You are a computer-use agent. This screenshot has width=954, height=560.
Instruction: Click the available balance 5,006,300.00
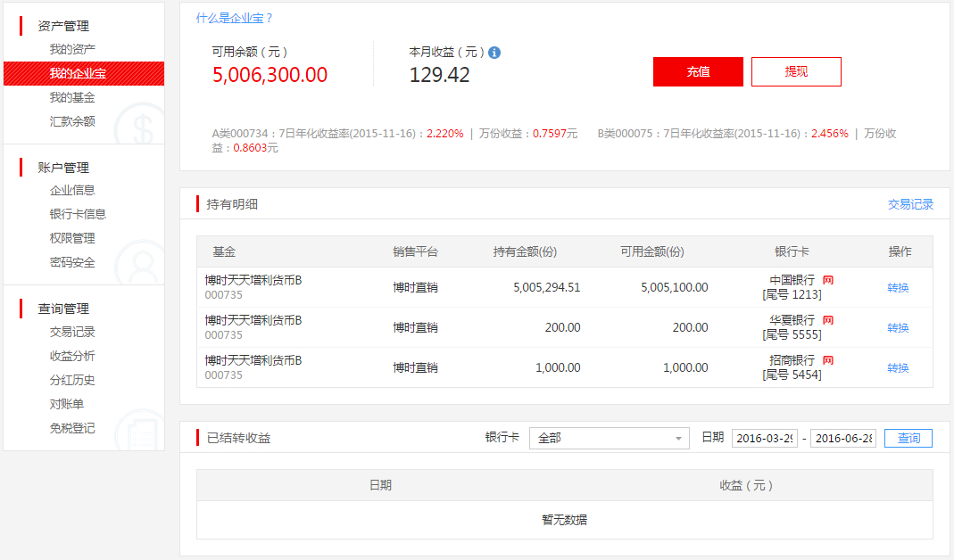click(270, 75)
